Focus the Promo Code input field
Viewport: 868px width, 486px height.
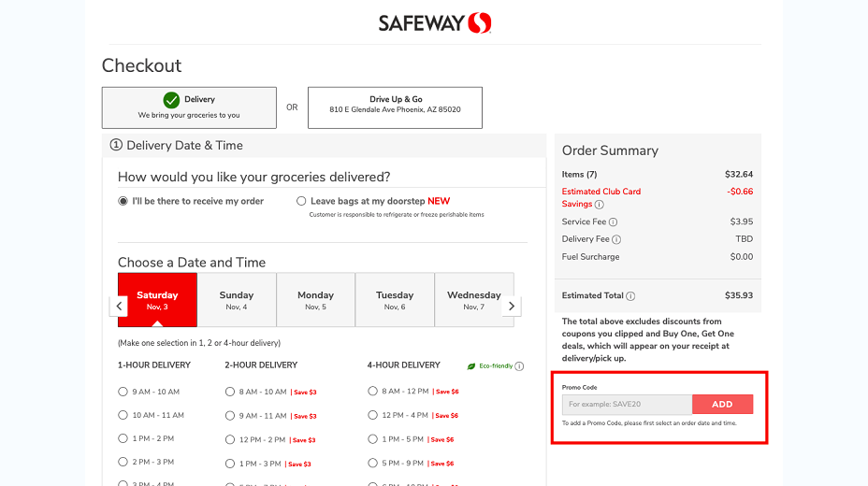628,404
